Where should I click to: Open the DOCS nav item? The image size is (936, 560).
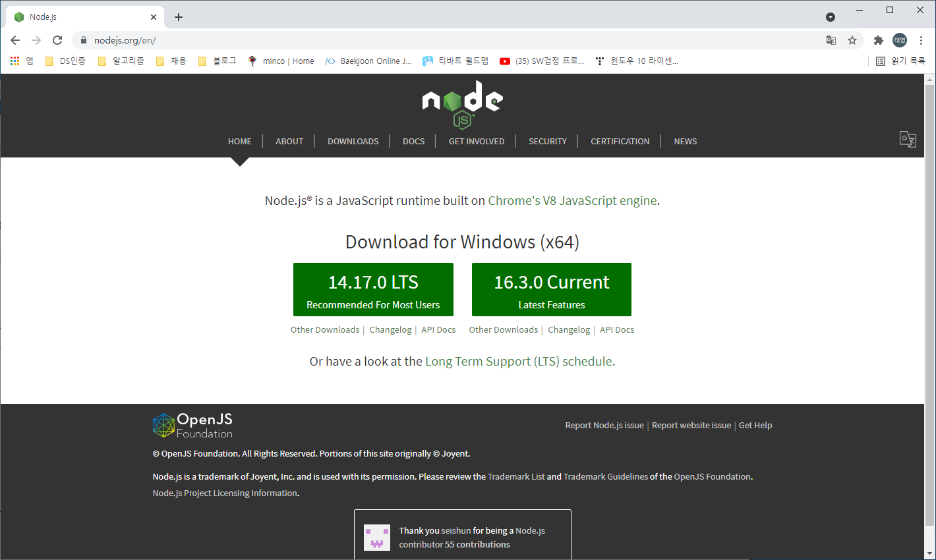[414, 141]
